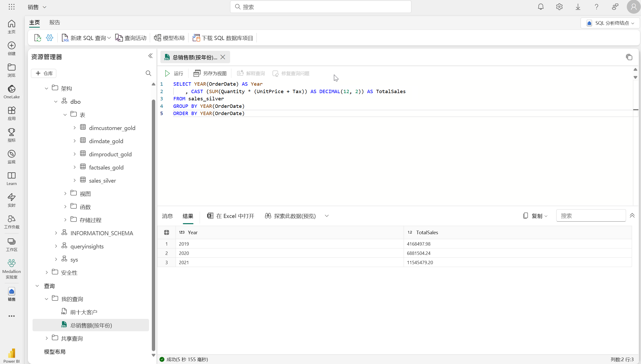Open warehouse settings gear in ribbon
Image resolution: width=641 pixels, height=364 pixels.
coord(50,38)
